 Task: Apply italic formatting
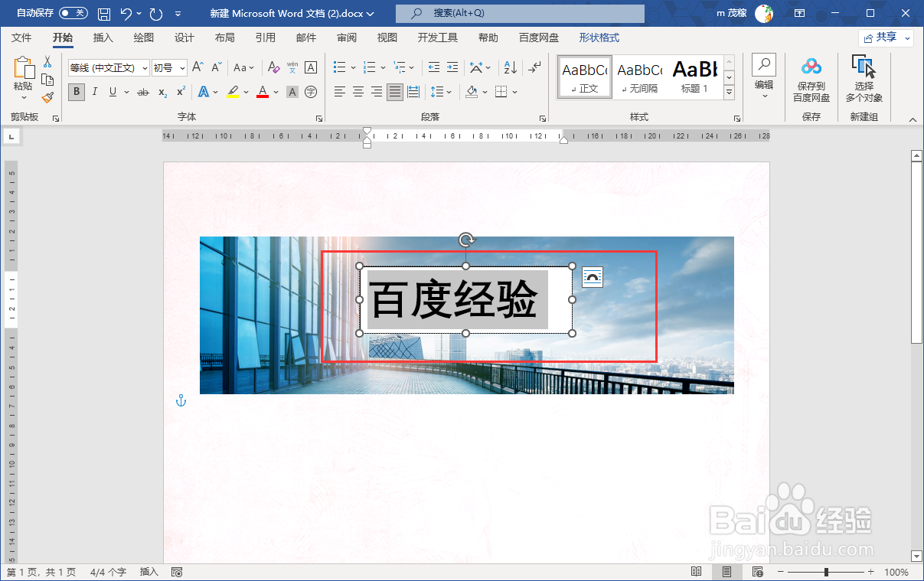[x=94, y=91]
